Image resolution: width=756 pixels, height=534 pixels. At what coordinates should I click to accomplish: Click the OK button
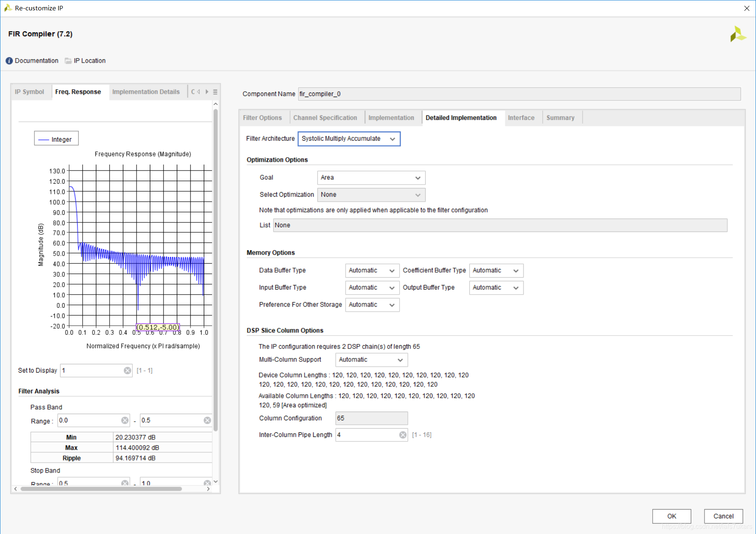672,516
